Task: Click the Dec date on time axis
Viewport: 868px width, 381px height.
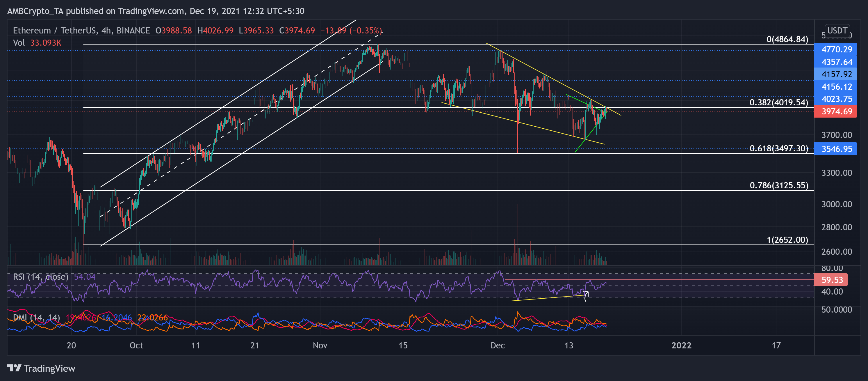Action: [x=497, y=345]
